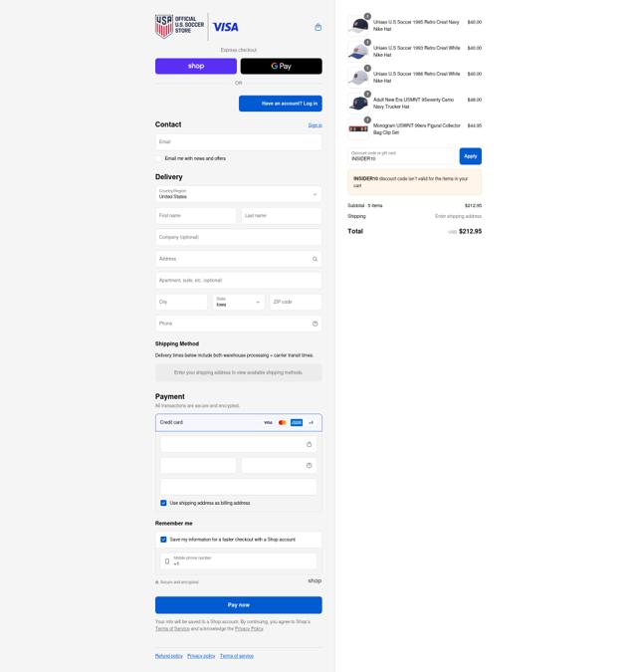Click the American Express card icon
This screenshot has width=637, height=672.
297,422
